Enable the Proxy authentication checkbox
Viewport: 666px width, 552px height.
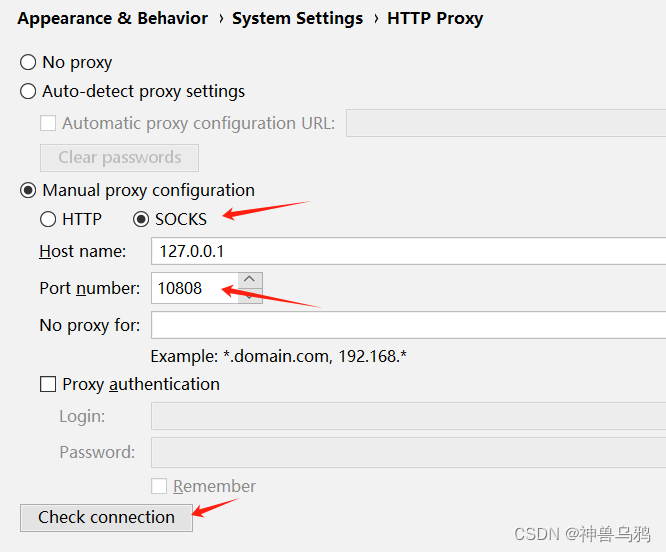pyautogui.click(x=48, y=384)
